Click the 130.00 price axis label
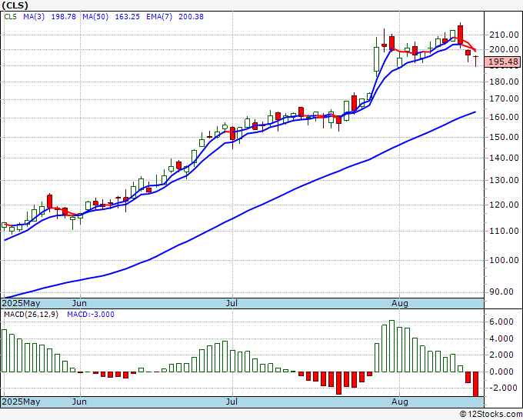This screenshot has width=523, height=420. tap(504, 180)
